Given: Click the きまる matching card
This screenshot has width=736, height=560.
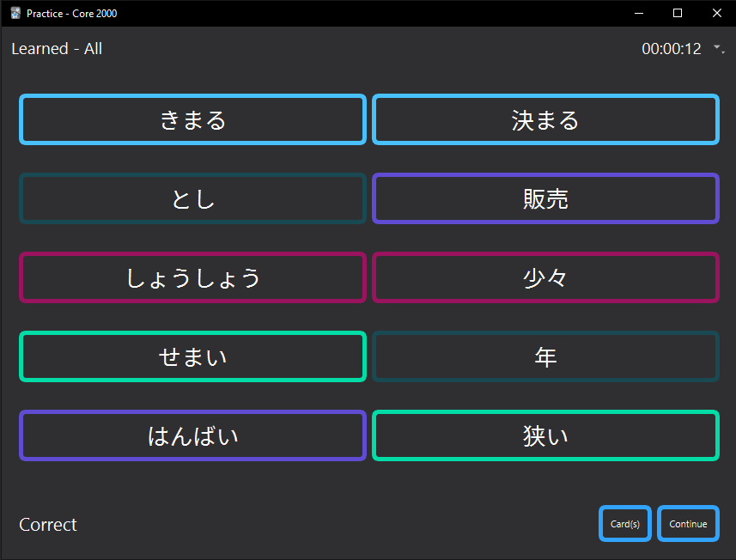Looking at the screenshot, I should [192, 119].
